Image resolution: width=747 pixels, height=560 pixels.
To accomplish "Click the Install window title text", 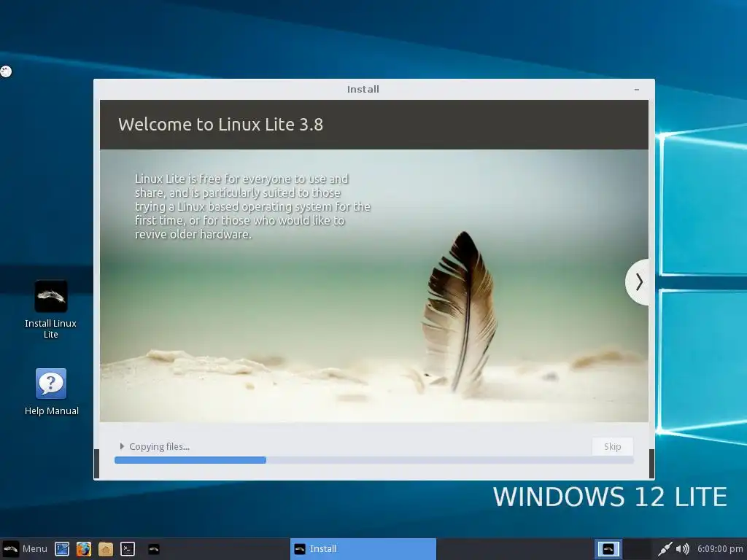I will [363, 89].
